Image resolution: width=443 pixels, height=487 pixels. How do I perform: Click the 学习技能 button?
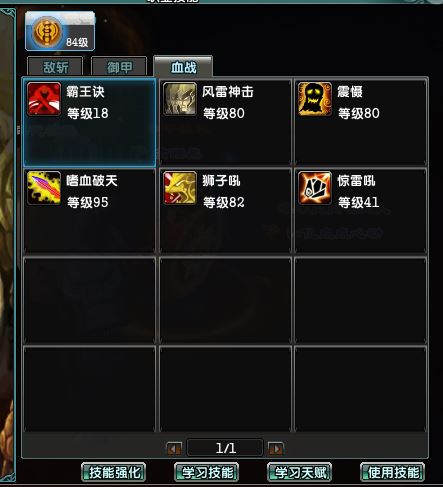(206, 472)
